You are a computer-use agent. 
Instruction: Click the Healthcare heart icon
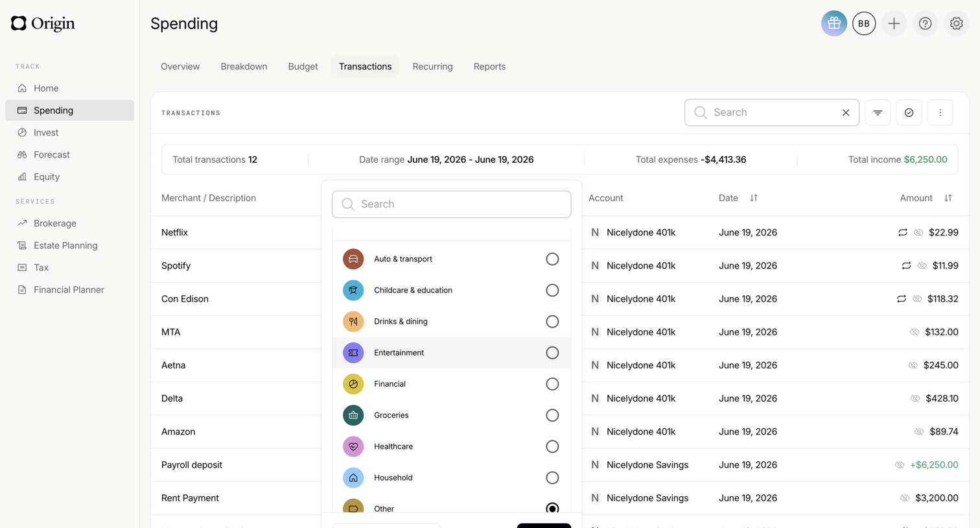(353, 446)
